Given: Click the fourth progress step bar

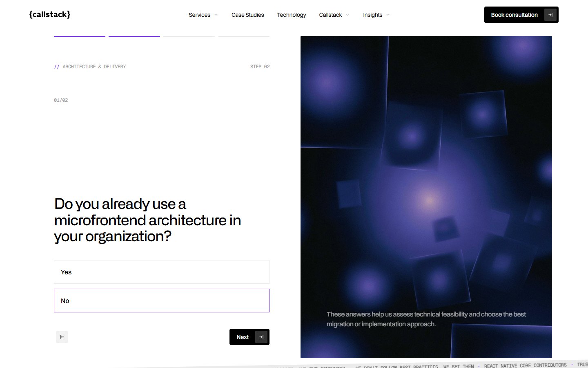Looking at the screenshot, I should pos(244,36).
